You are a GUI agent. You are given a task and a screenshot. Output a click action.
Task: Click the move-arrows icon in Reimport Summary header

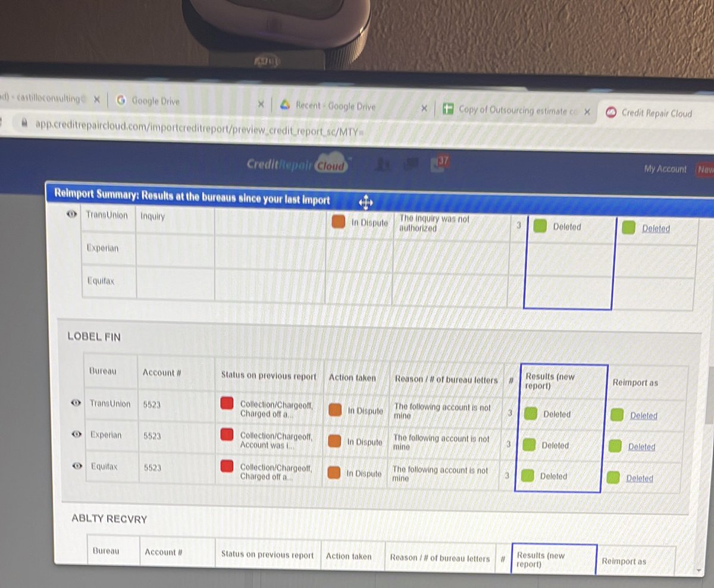point(365,203)
